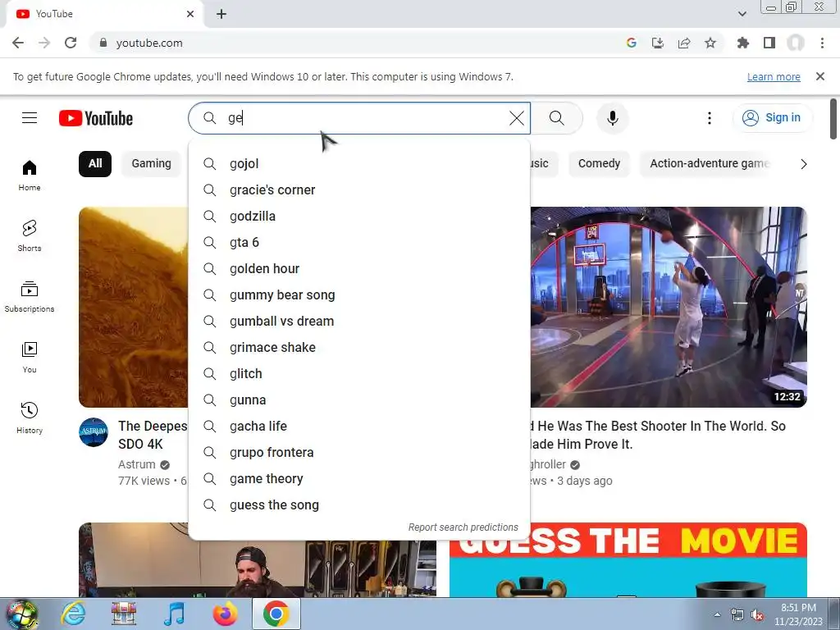Image resolution: width=840 pixels, height=630 pixels.
Task: Click the muted volume tray icon
Action: (757, 615)
